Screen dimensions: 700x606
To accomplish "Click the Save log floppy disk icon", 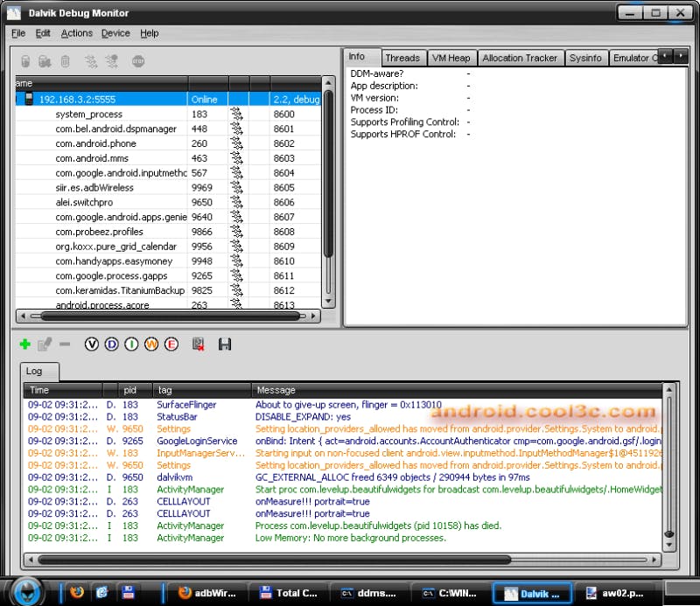I will tap(225, 345).
